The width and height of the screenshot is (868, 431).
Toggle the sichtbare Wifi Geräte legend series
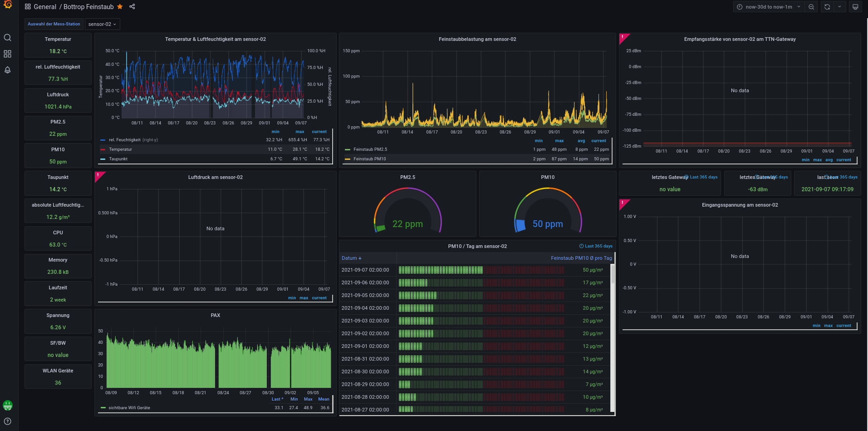click(x=129, y=408)
